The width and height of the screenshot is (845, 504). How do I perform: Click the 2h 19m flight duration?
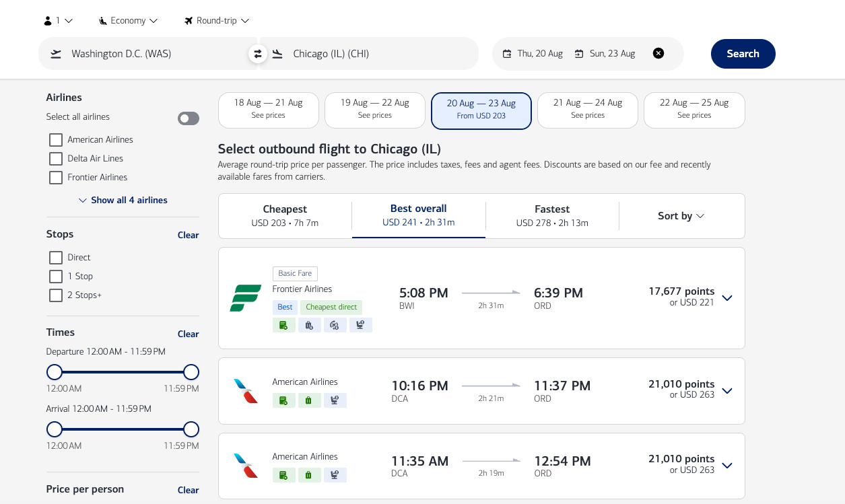(x=491, y=473)
